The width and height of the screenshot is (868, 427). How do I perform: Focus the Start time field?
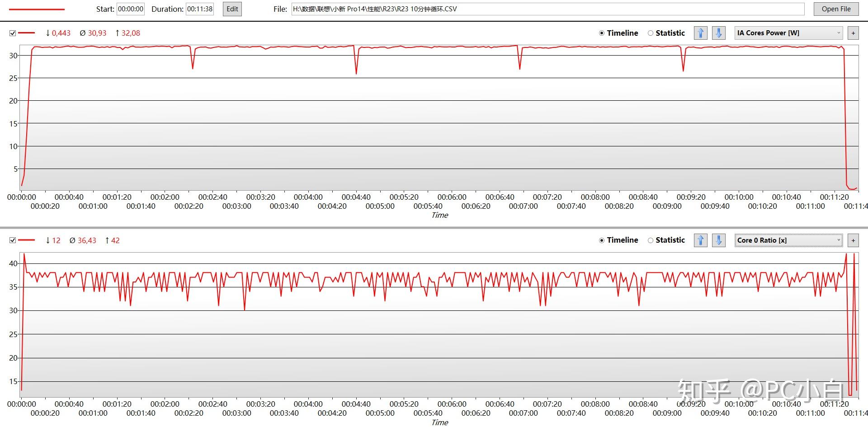click(x=131, y=9)
